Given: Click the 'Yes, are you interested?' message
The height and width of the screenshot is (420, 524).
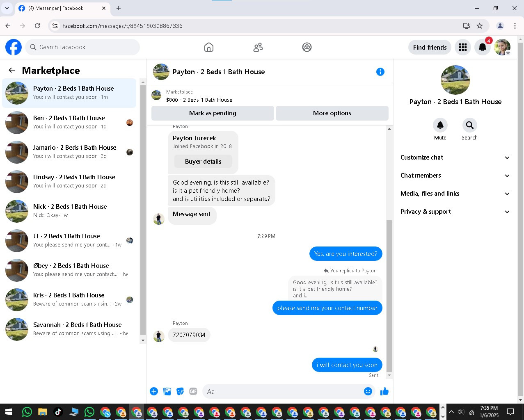Looking at the screenshot, I should coord(346,254).
